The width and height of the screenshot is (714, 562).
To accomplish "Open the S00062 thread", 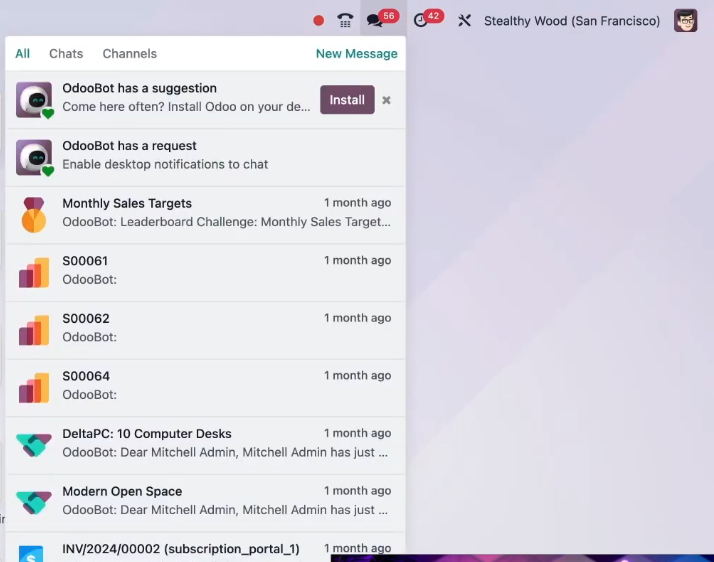I will 205,330.
